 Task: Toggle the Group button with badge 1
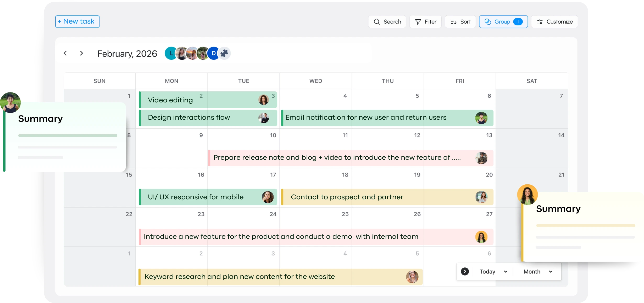(503, 22)
